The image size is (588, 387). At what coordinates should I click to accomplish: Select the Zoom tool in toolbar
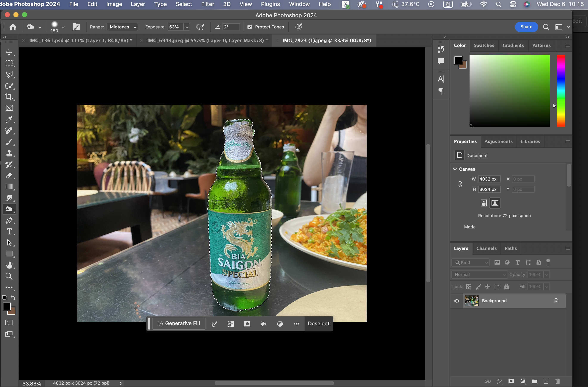9,276
